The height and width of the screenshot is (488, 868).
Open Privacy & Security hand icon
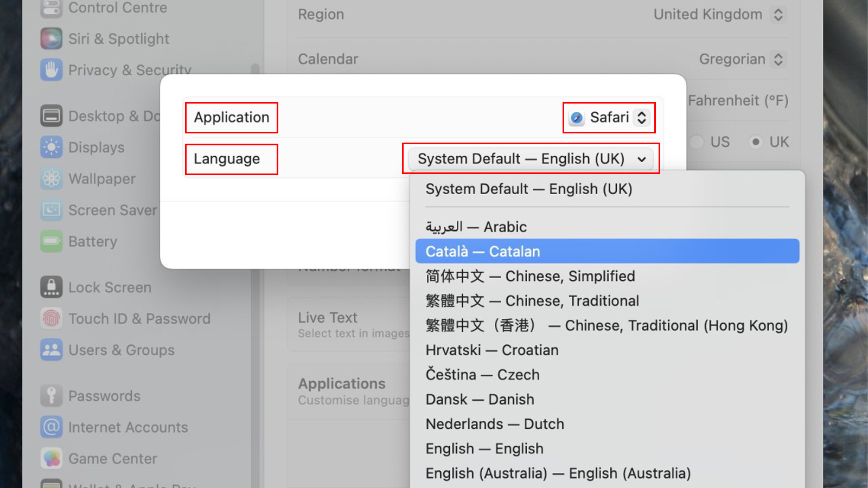[52, 70]
